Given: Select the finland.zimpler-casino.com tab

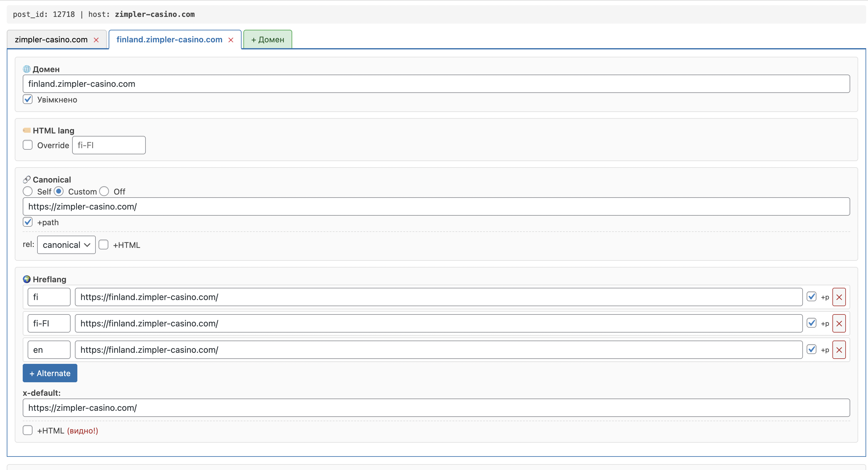Looking at the screenshot, I should [169, 40].
